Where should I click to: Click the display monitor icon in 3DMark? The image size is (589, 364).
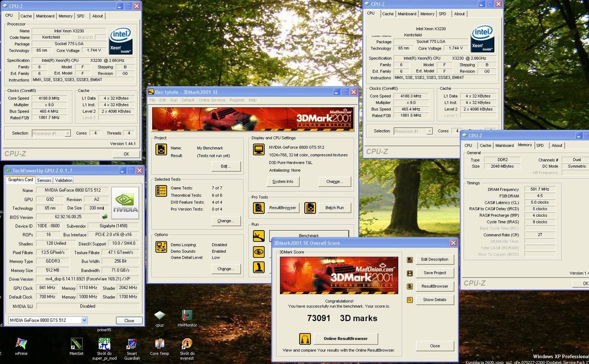click(x=259, y=150)
